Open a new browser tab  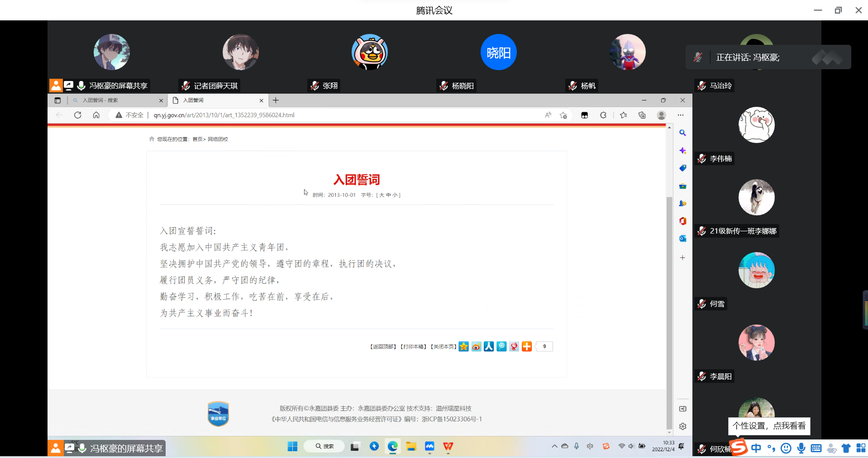(x=276, y=100)
